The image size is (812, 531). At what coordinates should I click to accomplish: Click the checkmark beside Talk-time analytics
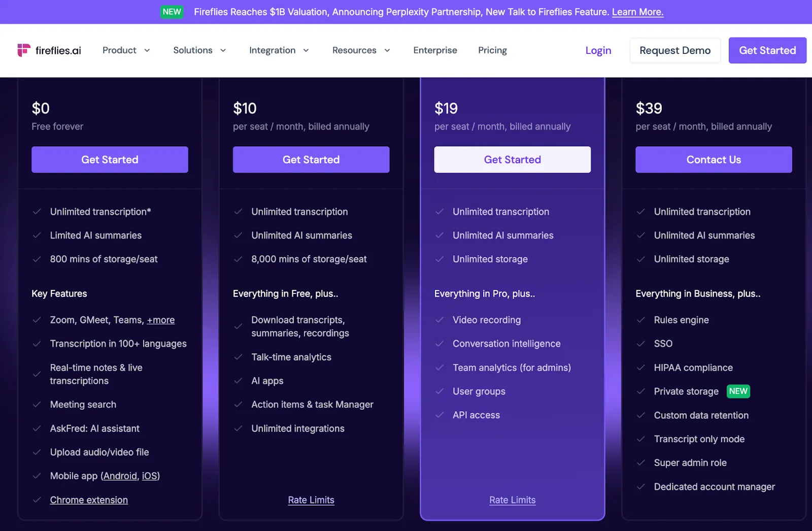(238, 357)
